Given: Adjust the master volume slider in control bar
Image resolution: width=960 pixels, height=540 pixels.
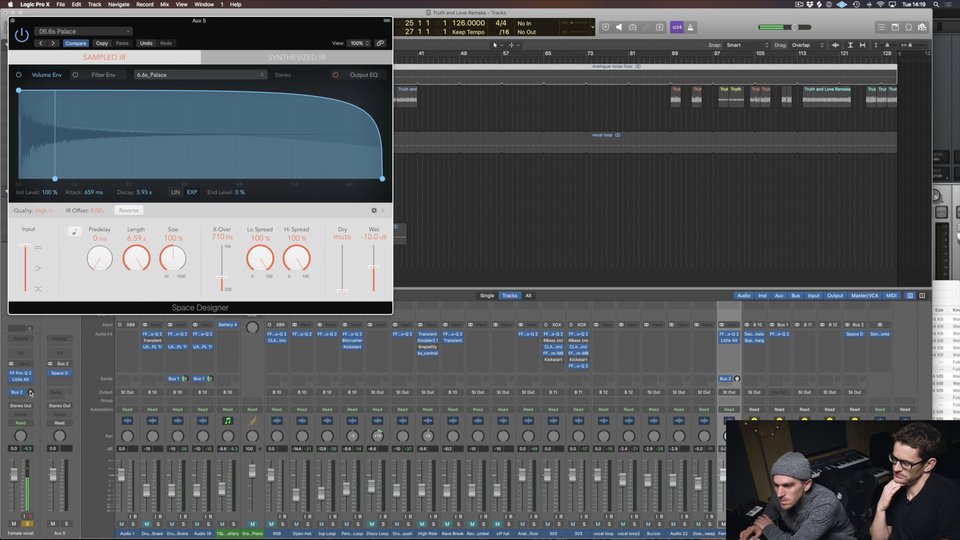Looking at the screenshot, I should click(x=784, y=28).
